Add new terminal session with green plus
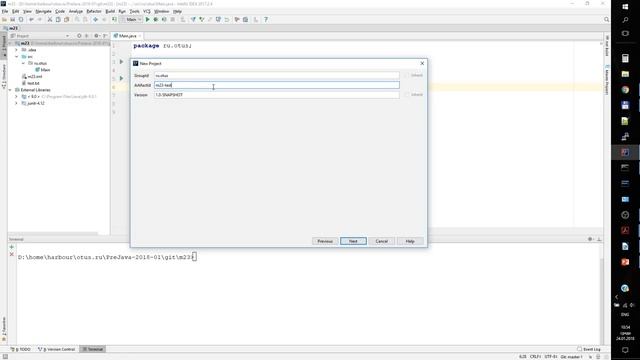The image size is (640, 360). tap(11, 247)
